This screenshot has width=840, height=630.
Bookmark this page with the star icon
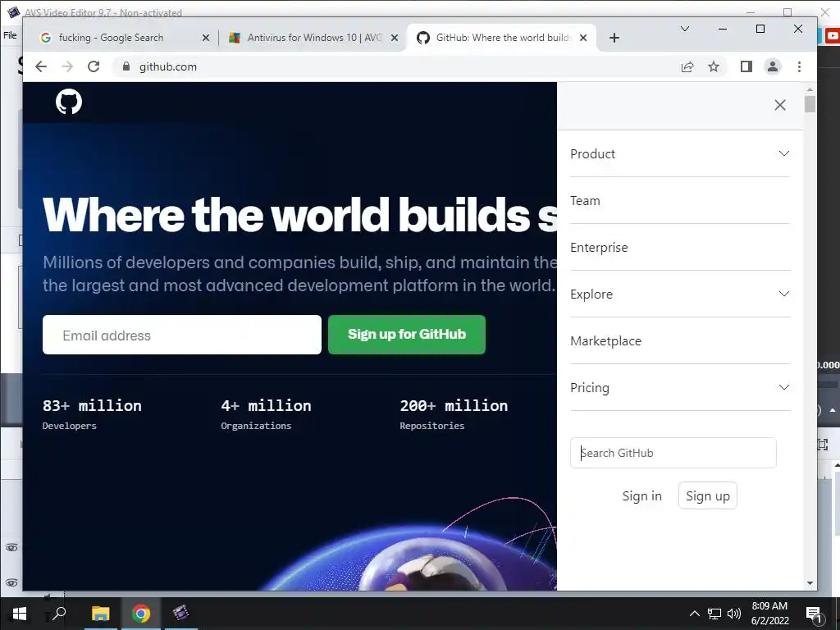[714, 66]
